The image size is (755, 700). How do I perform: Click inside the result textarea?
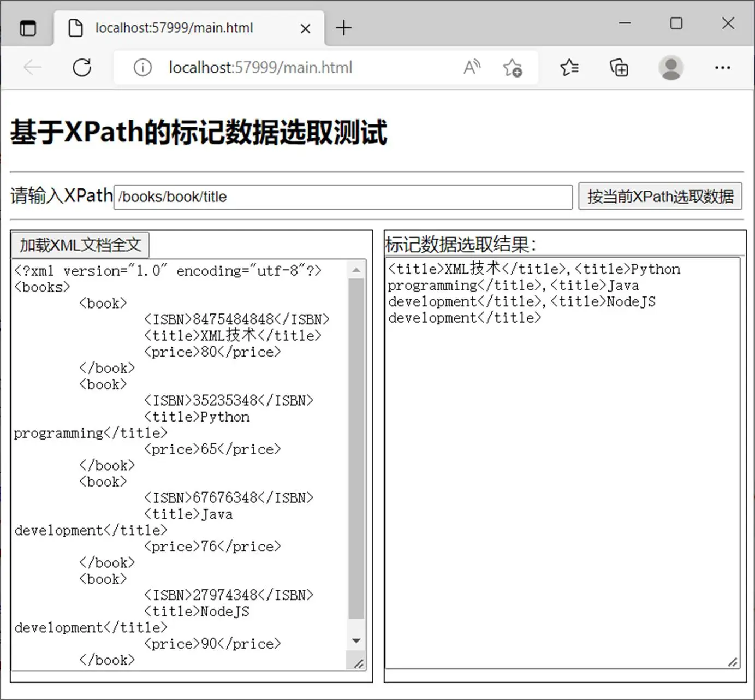(x=562, y=463)
